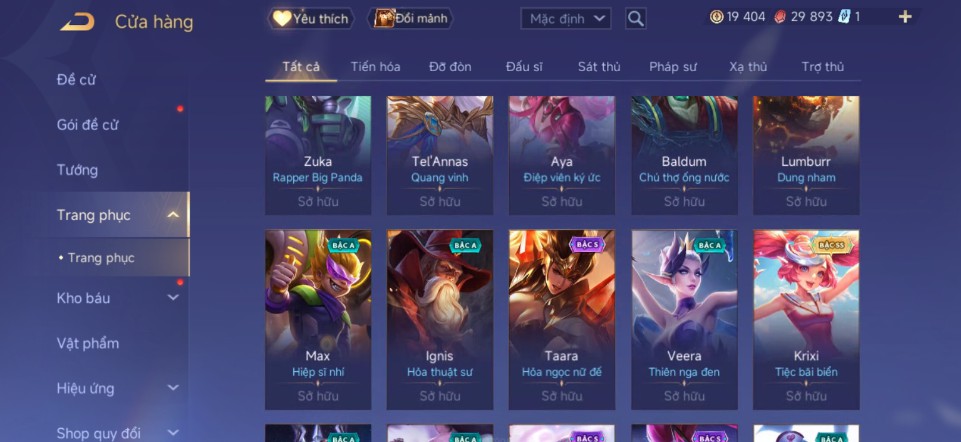Click the blue voucher ticket icon
Viewport: 961px width, 442px height.
click(x=845, y=17)
